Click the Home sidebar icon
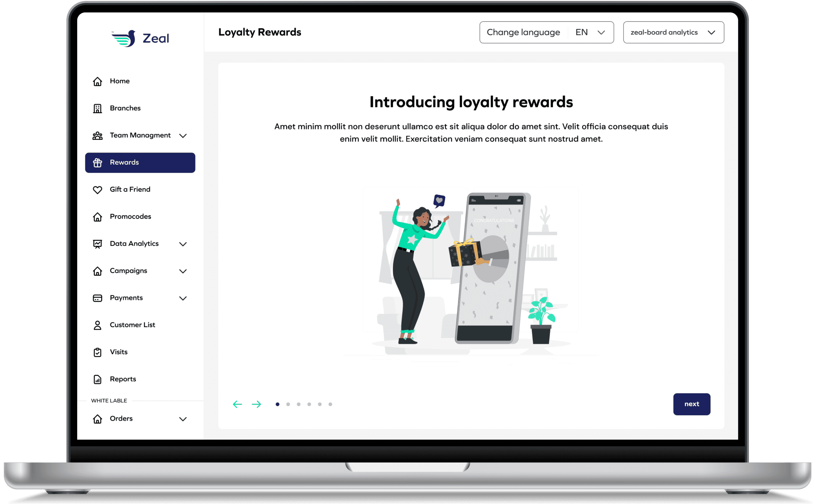 97,81
